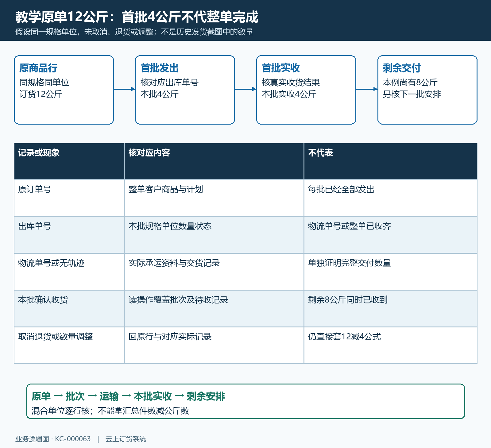Click the text 另核下一批安排

(x=412, y=94)
